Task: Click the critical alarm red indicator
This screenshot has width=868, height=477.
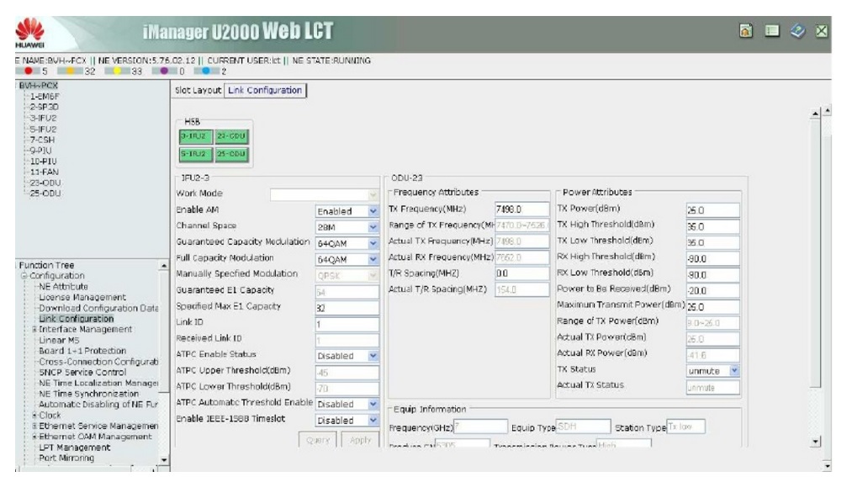Action: [29, 71]
